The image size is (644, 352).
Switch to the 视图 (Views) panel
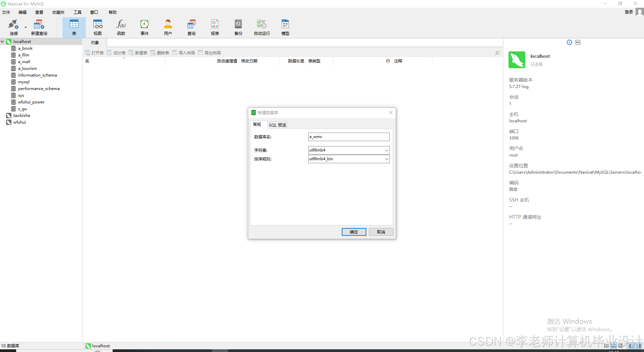tap(97, 27)
